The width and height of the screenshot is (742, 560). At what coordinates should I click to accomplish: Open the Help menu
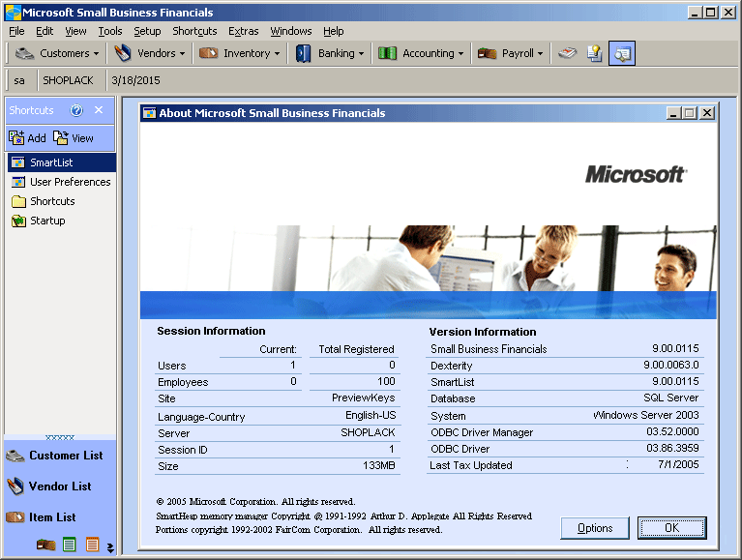pyautogui.click(x=333, y=31)
